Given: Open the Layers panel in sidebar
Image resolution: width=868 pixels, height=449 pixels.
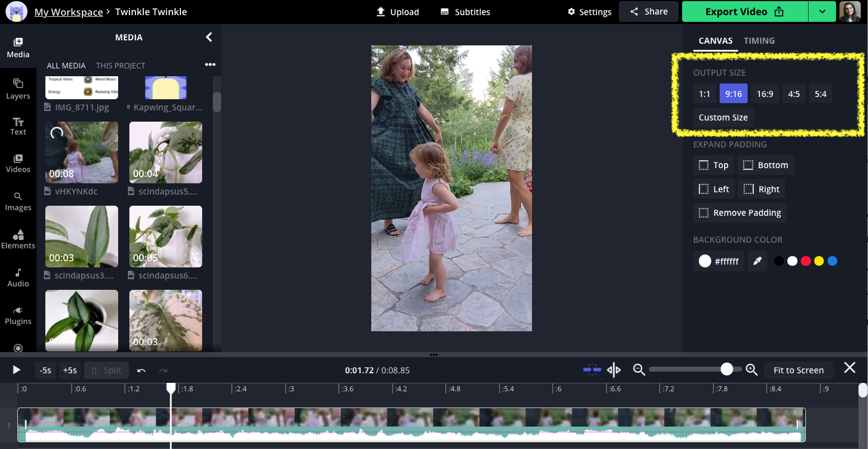Looking at the screenshot, I should 18,89.
